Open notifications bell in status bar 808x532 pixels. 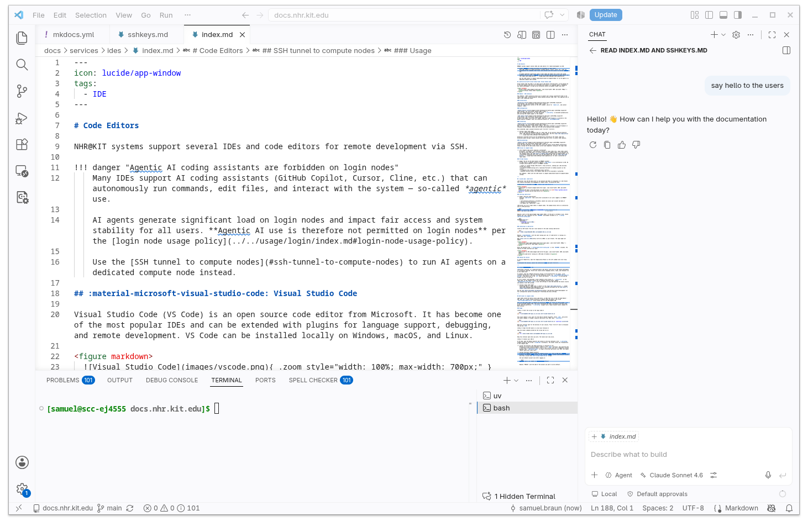pos(789,508)
